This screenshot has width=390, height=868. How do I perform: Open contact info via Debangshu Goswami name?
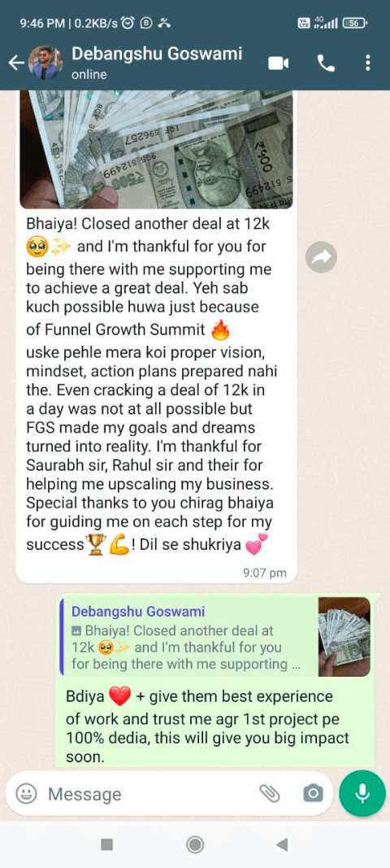[x=157, y=54]
